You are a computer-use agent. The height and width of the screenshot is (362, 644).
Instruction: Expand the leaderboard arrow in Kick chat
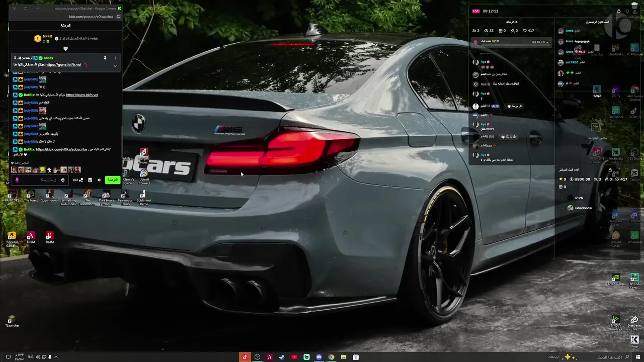coord(65,49)
